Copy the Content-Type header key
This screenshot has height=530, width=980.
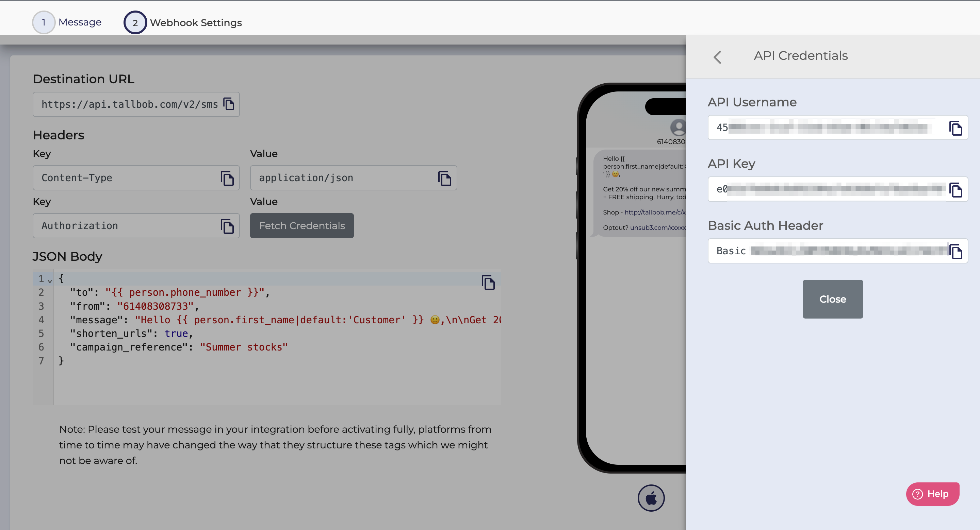coord(227,178)
